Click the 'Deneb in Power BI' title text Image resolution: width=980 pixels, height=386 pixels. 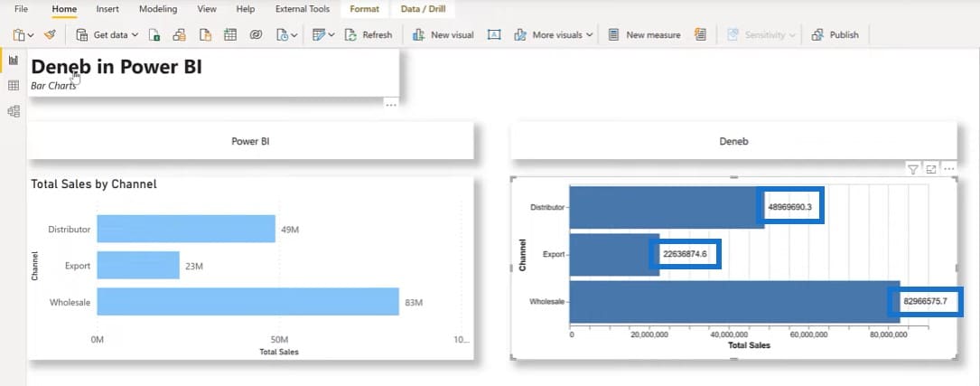(x=117, y=67)
